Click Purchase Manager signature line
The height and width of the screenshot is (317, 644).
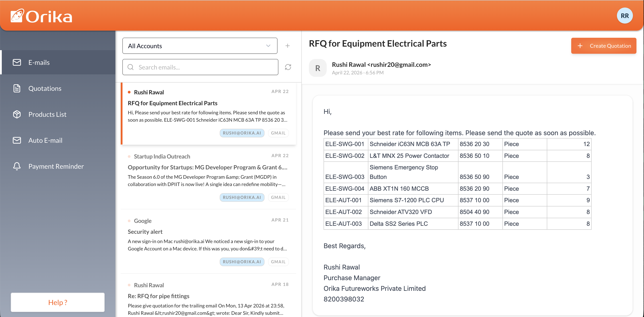(x=352, y=278)
